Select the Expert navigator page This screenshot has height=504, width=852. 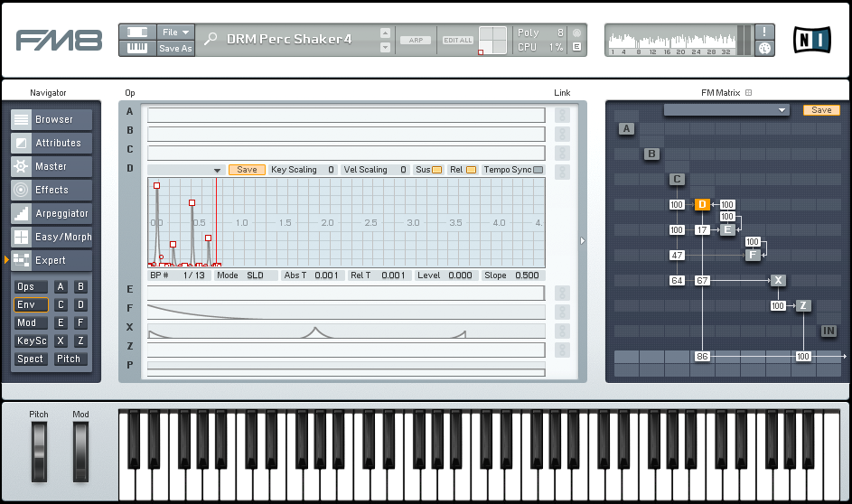coord(51,260)
